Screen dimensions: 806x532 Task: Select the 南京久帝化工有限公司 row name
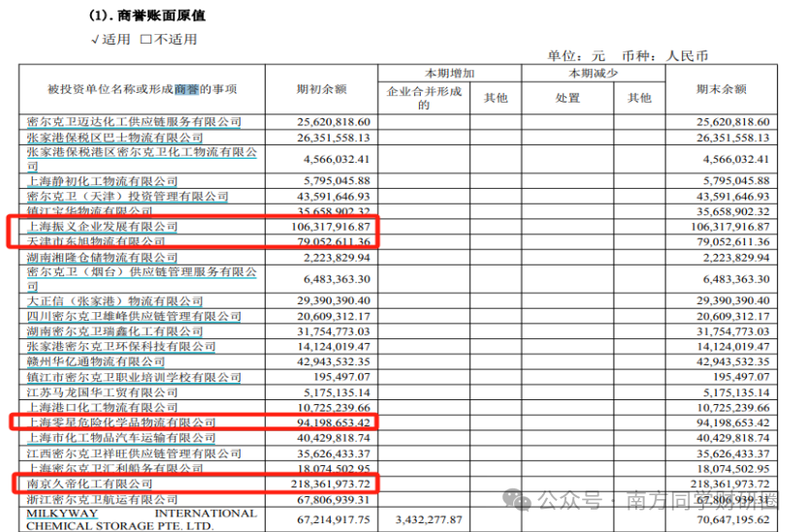point(90,484)
